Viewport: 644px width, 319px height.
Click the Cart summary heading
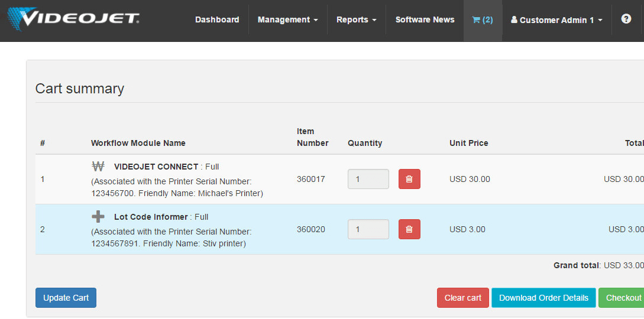[x=80, y=89]
